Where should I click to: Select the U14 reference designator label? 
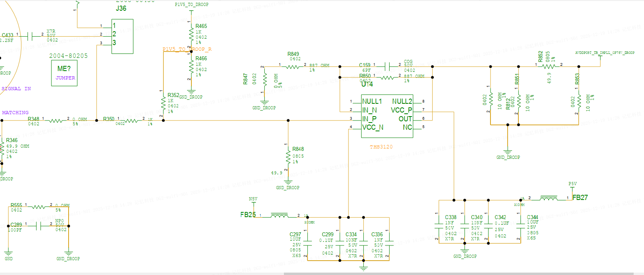(367, 84)
